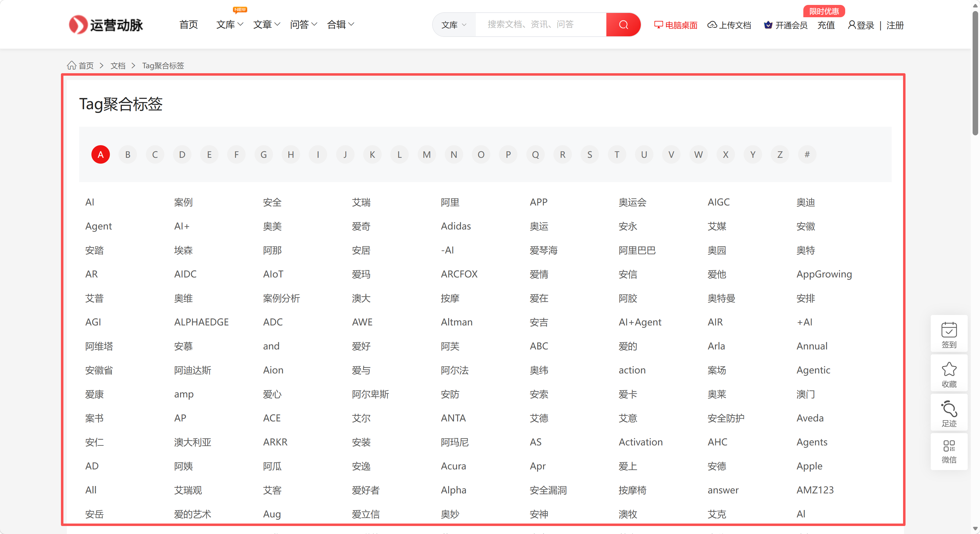The height and width of the screenshot is (534, 980).
Task: Click the 注册 register link
Action: (x=895, y=25)
